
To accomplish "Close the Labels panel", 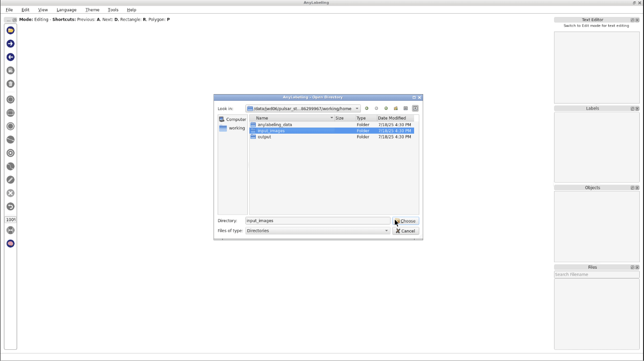I will [637, 109].
